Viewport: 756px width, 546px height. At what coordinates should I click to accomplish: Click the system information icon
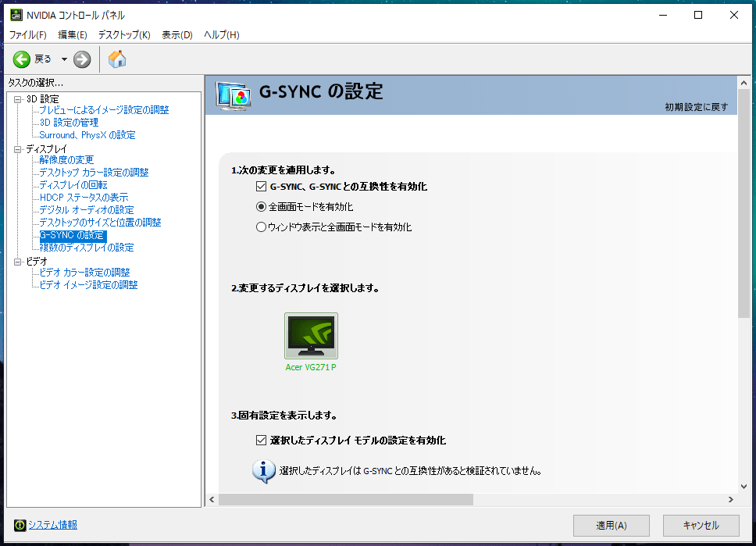(20, 525)
